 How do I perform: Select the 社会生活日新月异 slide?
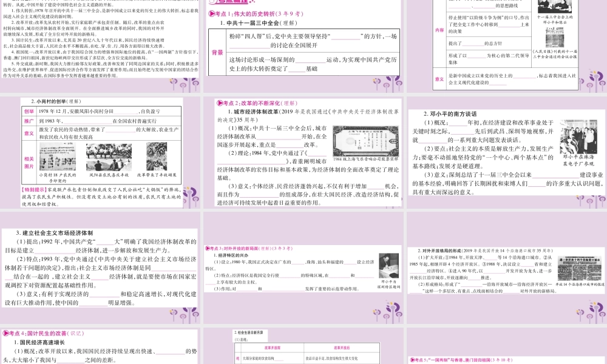click(x=304, y=346)
